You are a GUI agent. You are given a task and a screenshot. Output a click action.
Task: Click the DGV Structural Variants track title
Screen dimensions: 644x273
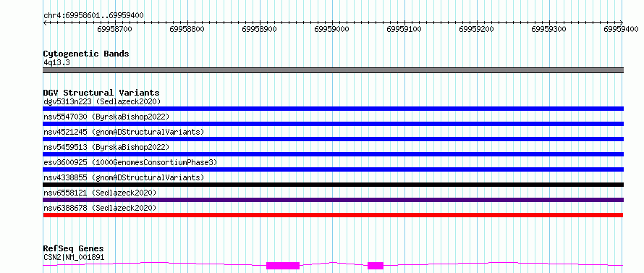click(x=101, y=93)
